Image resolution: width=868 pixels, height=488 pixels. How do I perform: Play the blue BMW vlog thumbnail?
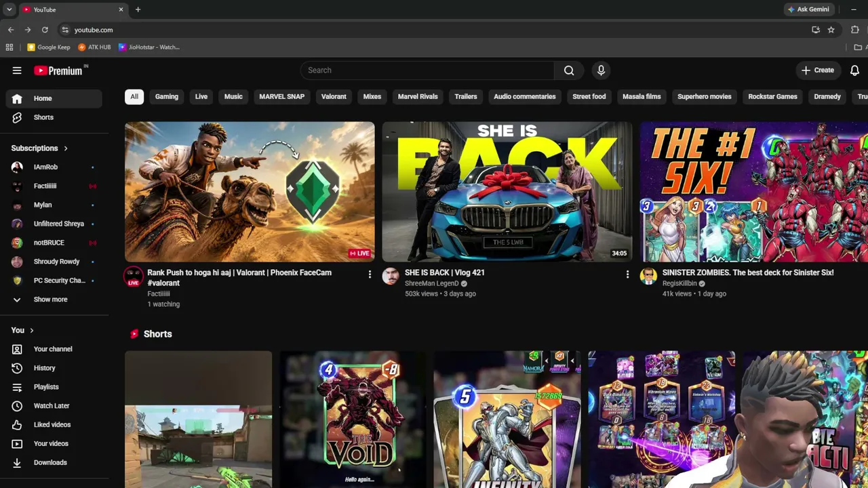pyautogui.click(x=507, y=192)
